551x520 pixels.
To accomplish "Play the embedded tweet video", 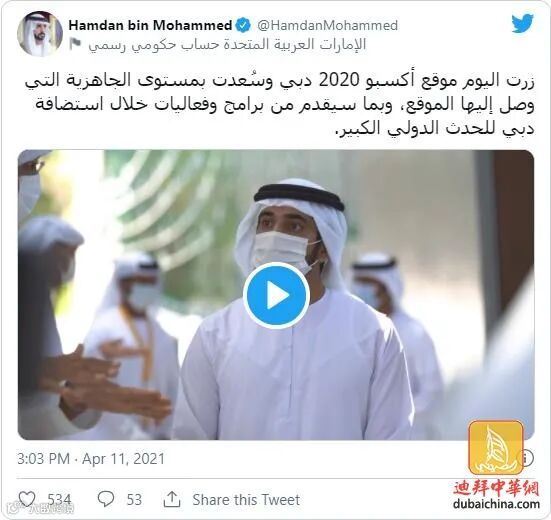I will tap(276, 295).
